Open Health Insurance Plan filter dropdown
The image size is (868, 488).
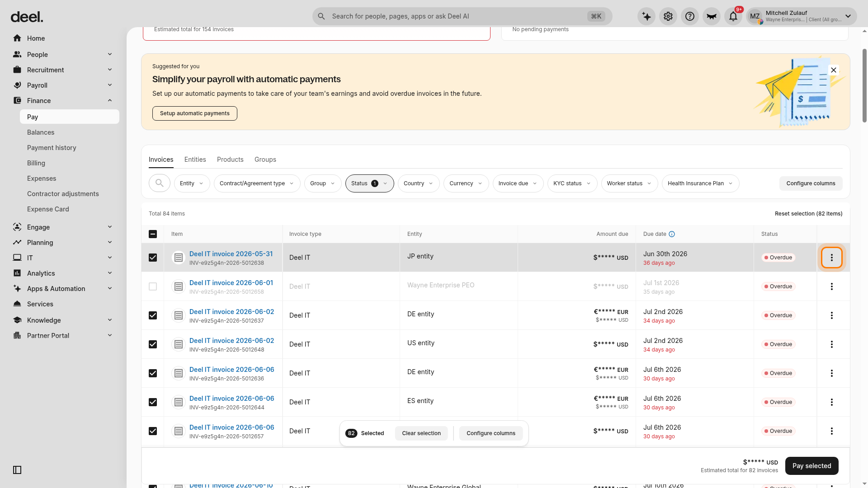700,183
